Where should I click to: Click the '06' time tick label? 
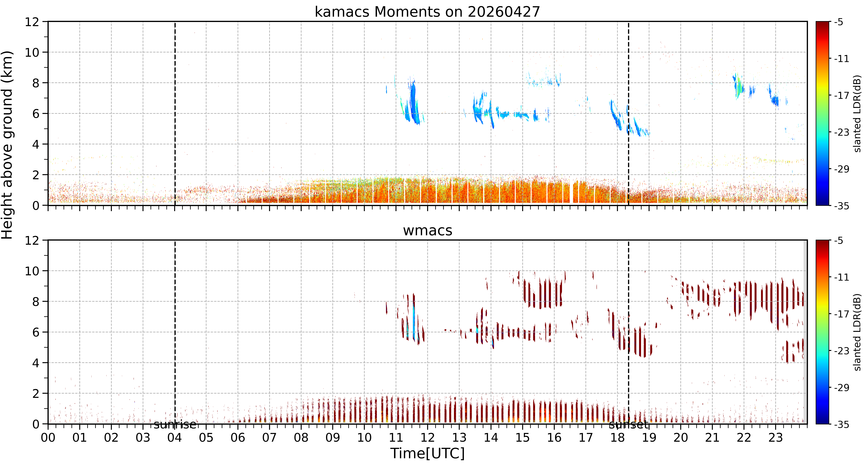tap(238, 438)
